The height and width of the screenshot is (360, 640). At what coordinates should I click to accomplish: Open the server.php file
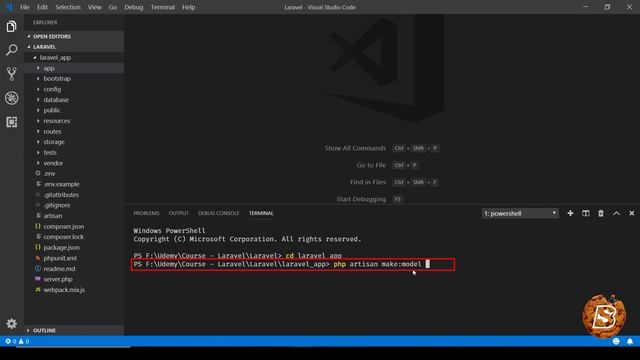(x=74, y=279)
